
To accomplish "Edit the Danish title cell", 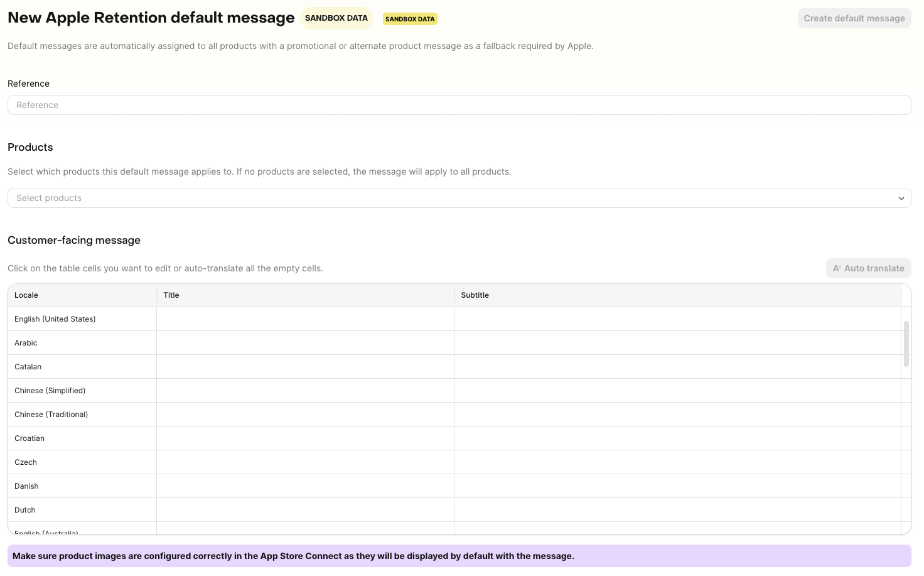I will [305, 486].
